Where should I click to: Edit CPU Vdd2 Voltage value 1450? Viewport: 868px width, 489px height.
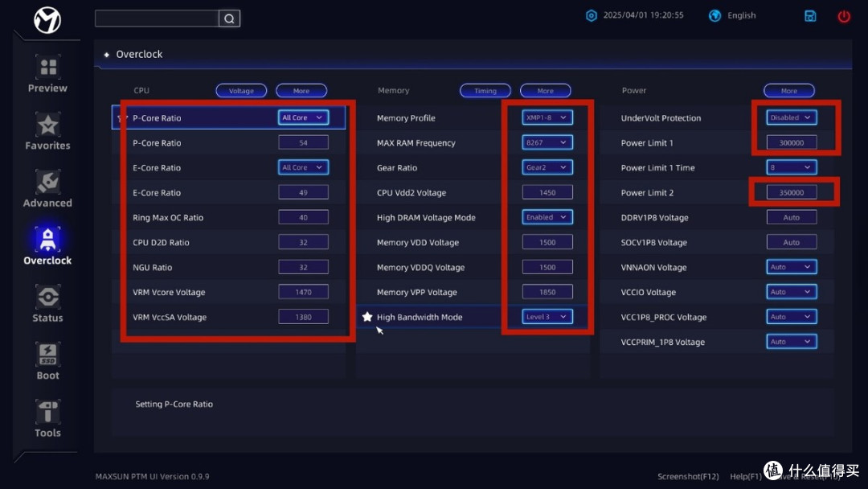(547, 192)
